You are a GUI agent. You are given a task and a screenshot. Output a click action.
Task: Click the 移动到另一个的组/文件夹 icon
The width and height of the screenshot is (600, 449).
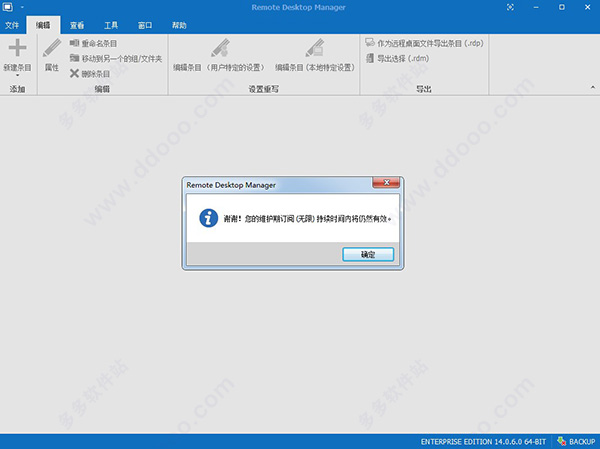tap(74, 58)
